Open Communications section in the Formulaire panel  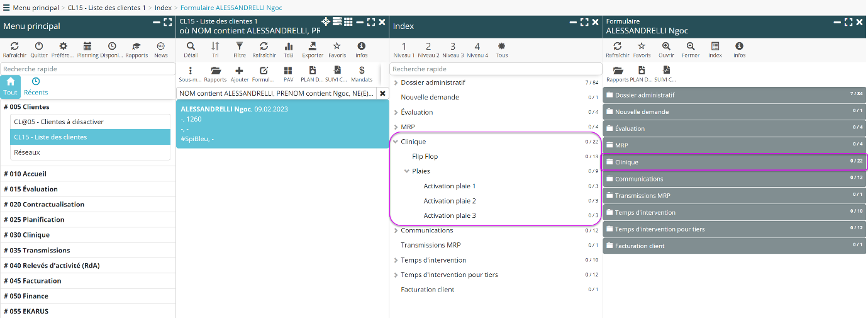(639, 179)
